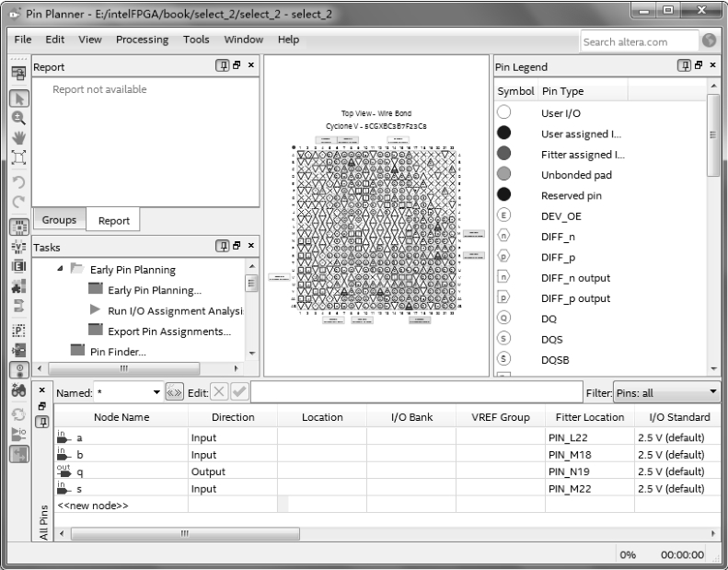Image resolution: width=728 pixels, height=570 pixels.
Task: Open the Filter 'Pins: all' dropdown
Action: coord(666,392)
